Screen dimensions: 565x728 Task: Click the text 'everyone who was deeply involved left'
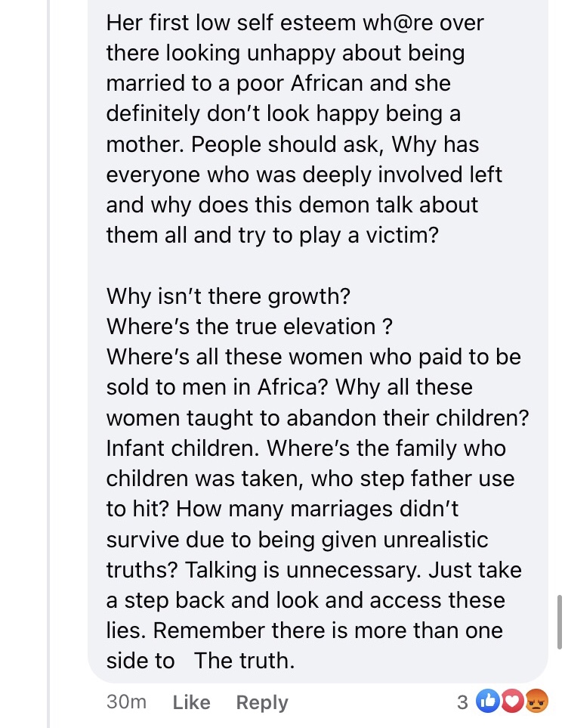click(304, 174)
